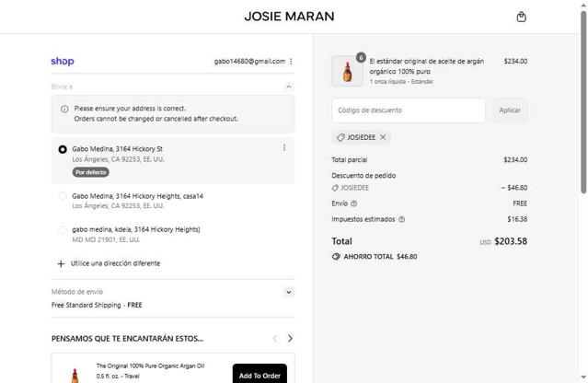Click Impuestos estimados help icon
Image resolution: width=588 pixels, height=383 pixels.
pyautogui.click(x=401, y=219)
